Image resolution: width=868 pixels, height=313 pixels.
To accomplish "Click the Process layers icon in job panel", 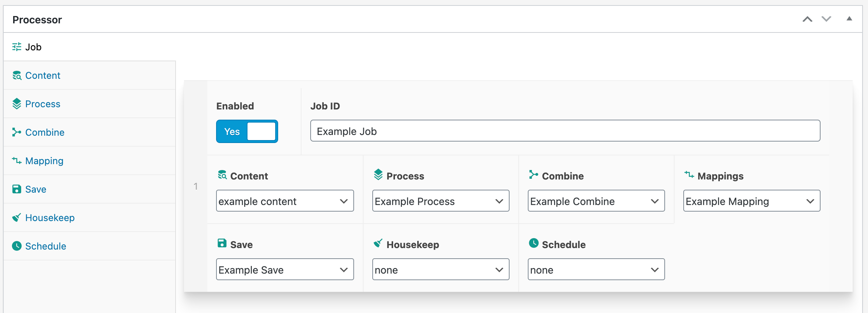I will pos(379,174).
